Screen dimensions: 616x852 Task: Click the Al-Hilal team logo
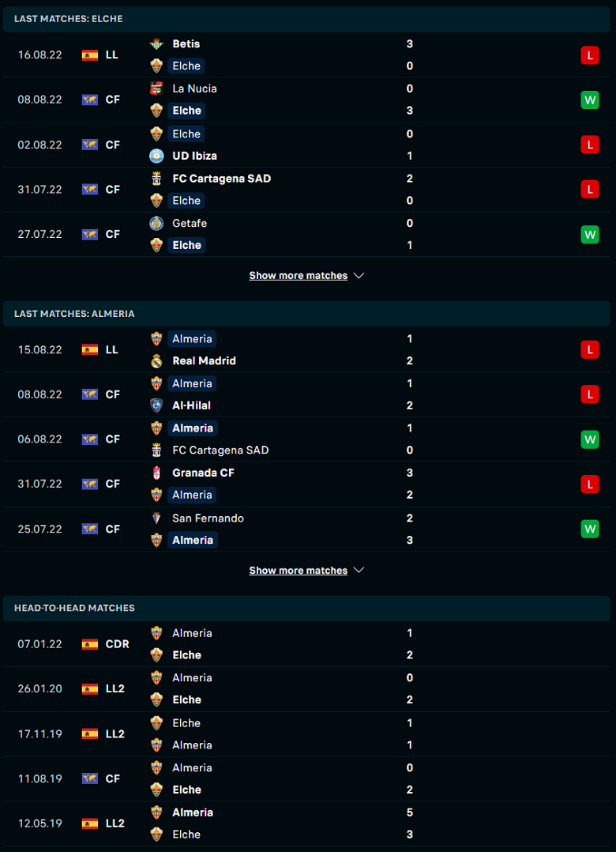pyautogui.click(x=156, y=405)
